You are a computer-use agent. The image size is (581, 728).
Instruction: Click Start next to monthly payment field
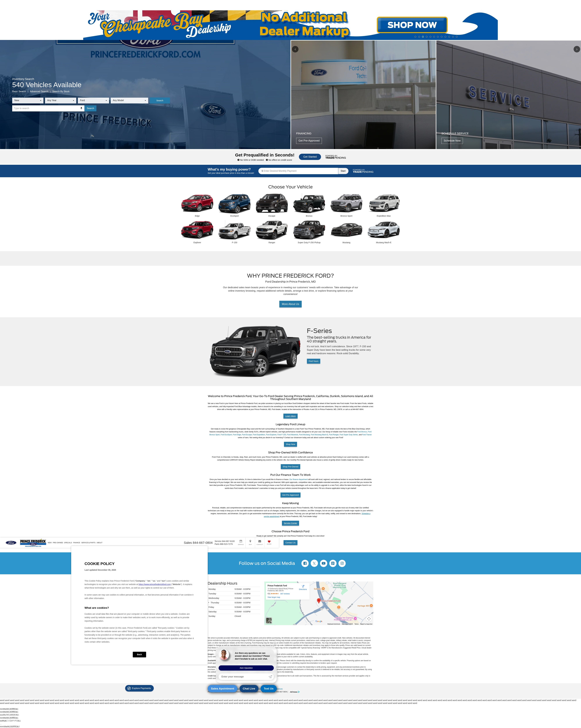(x=343, y=171)
